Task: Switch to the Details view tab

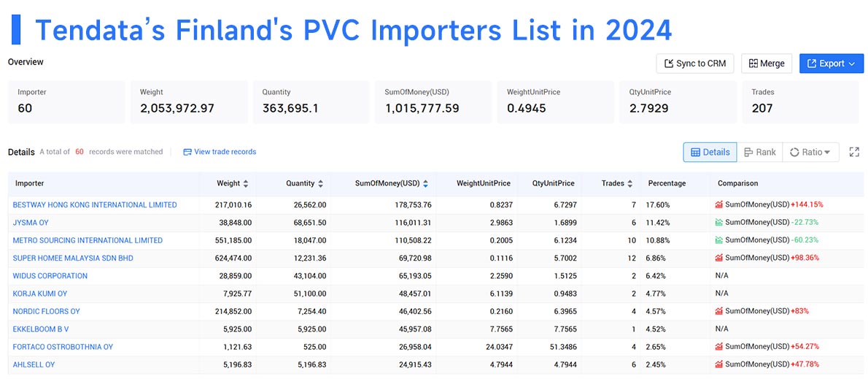Action: pyautogui.click(x=710, y=152)
